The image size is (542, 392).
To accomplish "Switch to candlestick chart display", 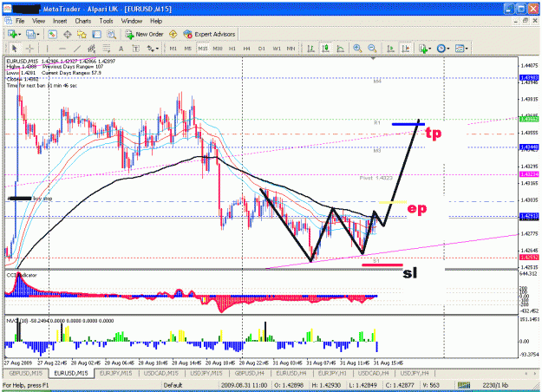I will coord(325,49).
